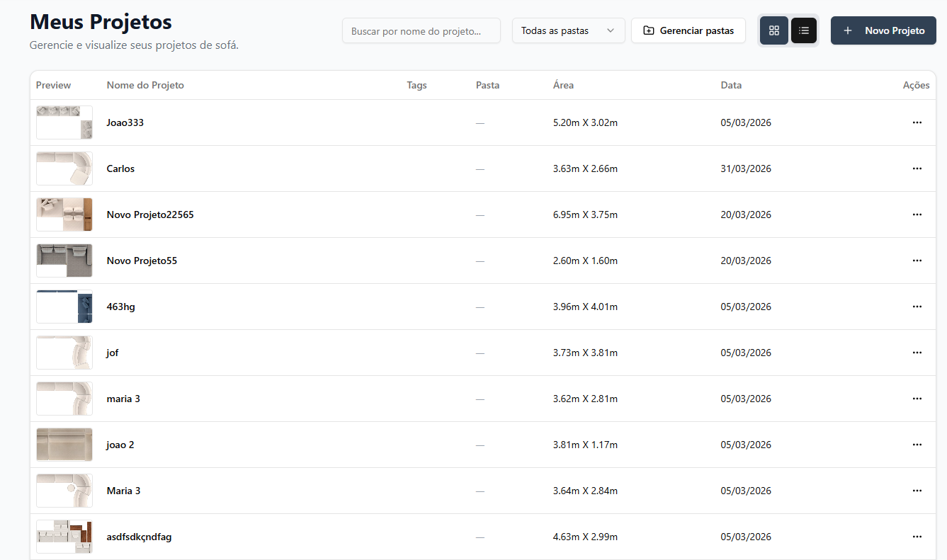Open actions menu for 463hg
The image size is (947, 560).
point(917,307)
